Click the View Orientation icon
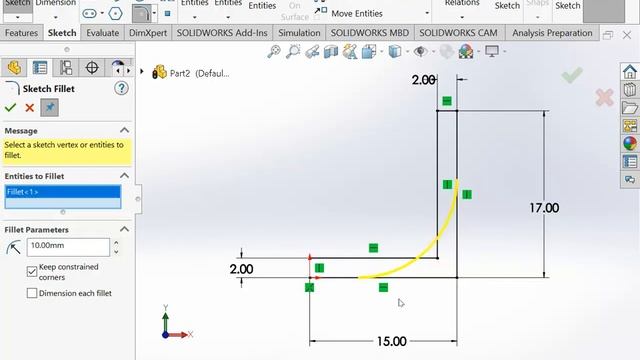The height and width of the screenshot is (360, 640). pyautogui.click(x=369, y=52)
